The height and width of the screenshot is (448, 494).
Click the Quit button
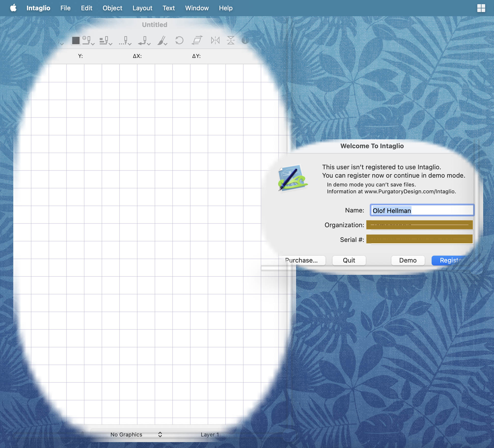[349, 260]
